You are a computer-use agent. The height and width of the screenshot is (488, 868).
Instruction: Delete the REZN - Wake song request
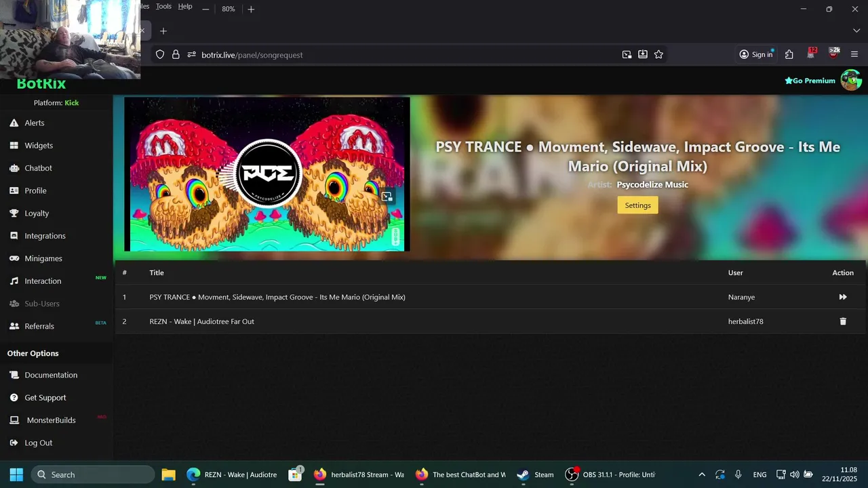pyautogui.click(x=843, y=321)
